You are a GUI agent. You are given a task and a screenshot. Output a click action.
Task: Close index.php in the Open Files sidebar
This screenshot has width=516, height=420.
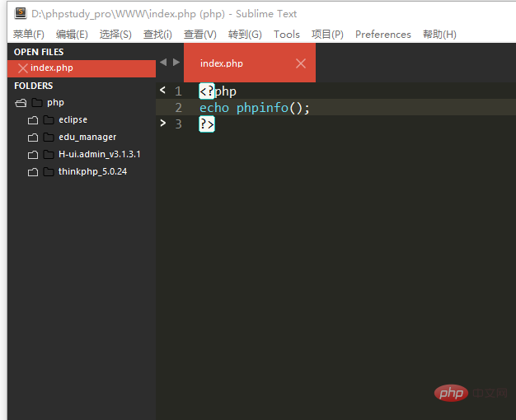(x=23, y=68)
